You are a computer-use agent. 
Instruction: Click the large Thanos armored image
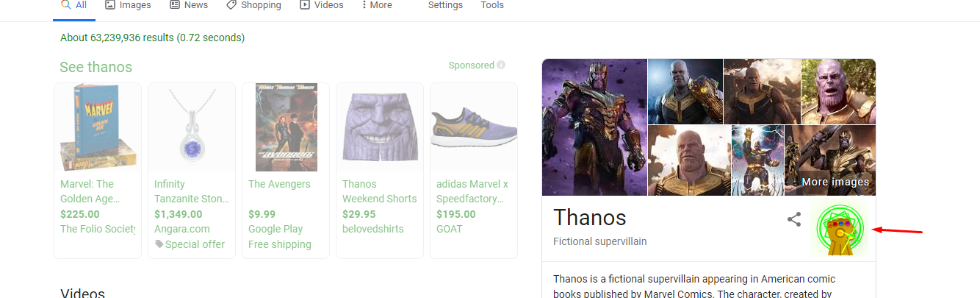click(x=594, y=127)
